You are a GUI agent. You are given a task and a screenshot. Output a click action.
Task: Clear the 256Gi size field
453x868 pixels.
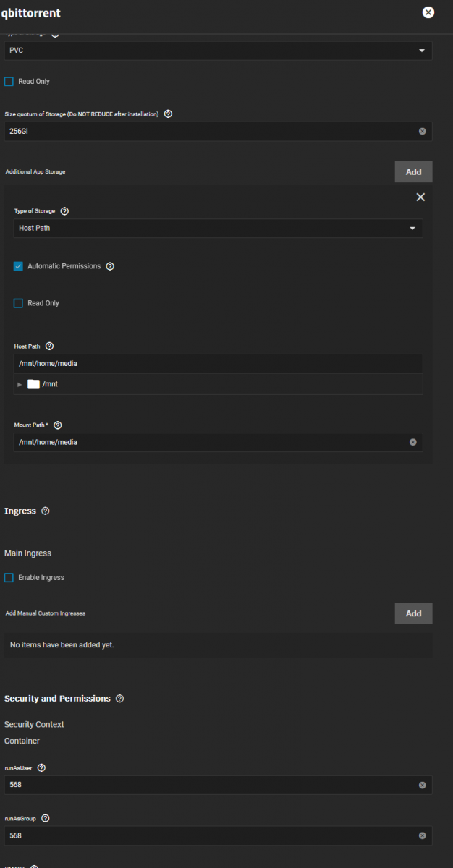click(423, 132)
